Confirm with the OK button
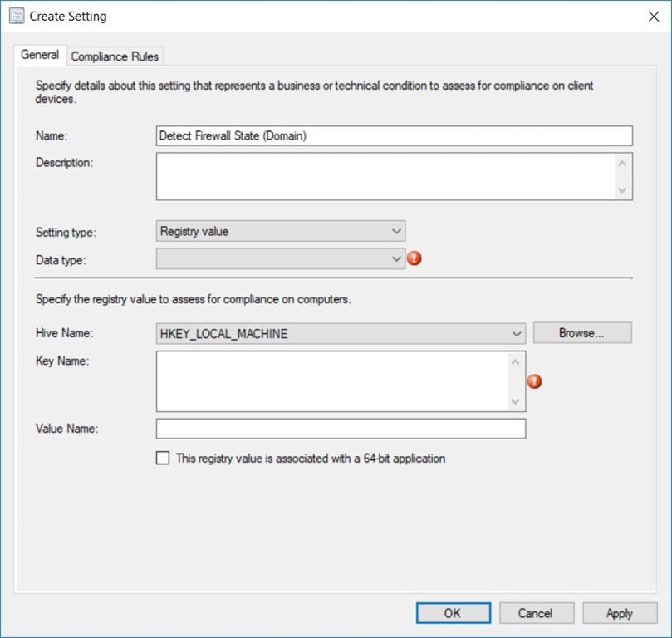 click(454, 613)
